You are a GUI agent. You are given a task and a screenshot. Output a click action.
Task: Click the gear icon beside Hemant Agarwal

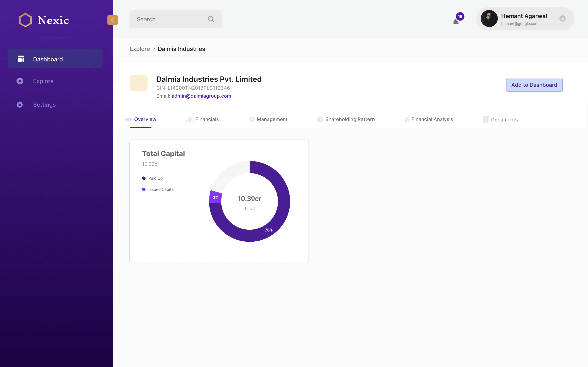(562, 19)
